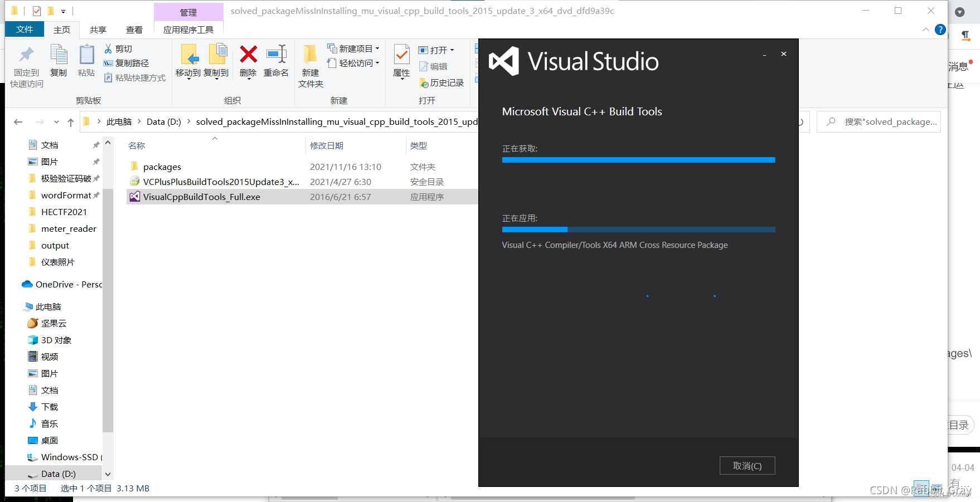This screenshot has height=502, width=980.
Task: Click the 粘贴 (Paste) icon
Action: (86, 62)
